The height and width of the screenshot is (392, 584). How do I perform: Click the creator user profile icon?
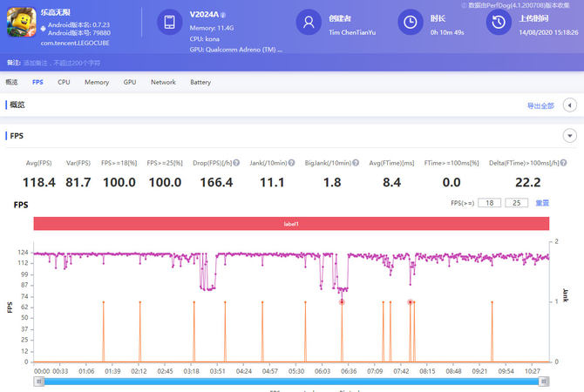(309, 24)
